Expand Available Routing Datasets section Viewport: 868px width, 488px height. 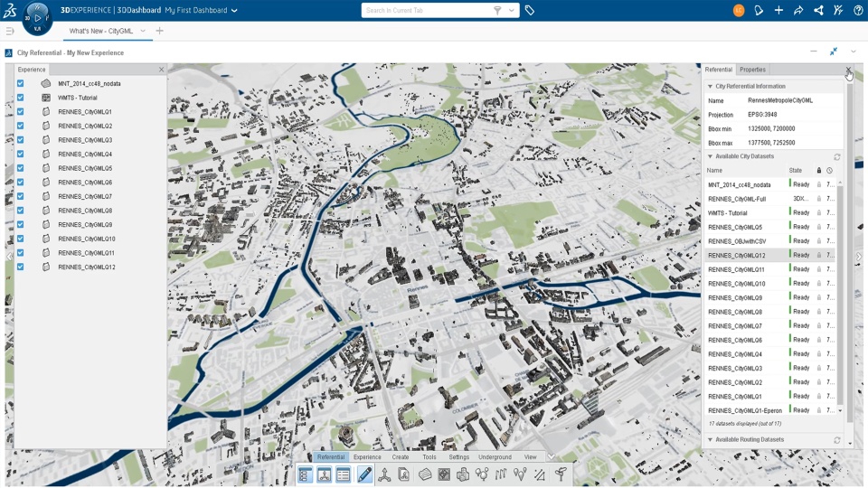coord(711,440)
